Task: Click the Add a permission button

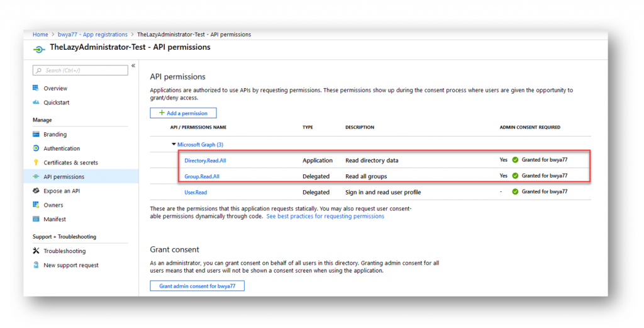Action: click(x=183, y=113)
